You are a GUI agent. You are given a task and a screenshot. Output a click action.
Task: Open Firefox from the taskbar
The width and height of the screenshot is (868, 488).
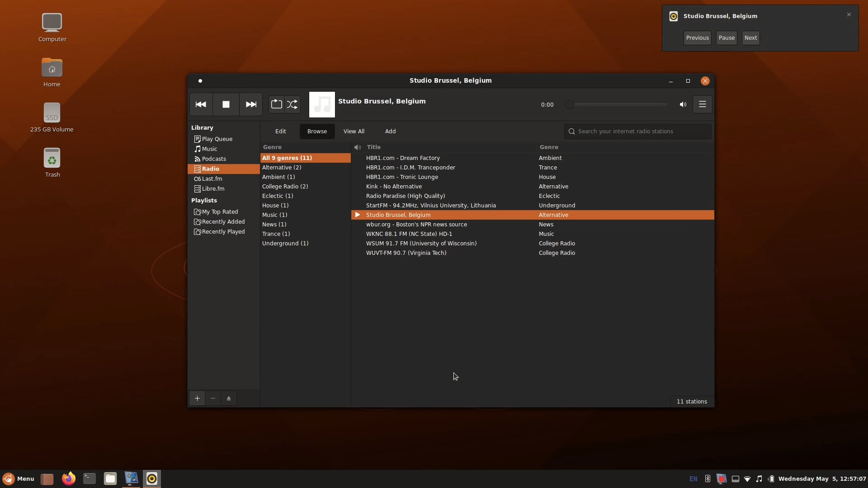click(x=68, y=479)
